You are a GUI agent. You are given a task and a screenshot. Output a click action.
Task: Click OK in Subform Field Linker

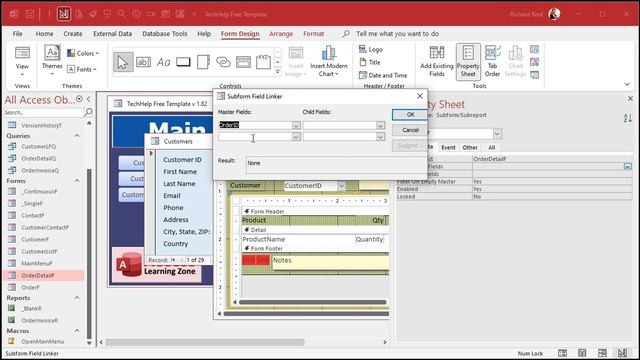click(410, 115)
